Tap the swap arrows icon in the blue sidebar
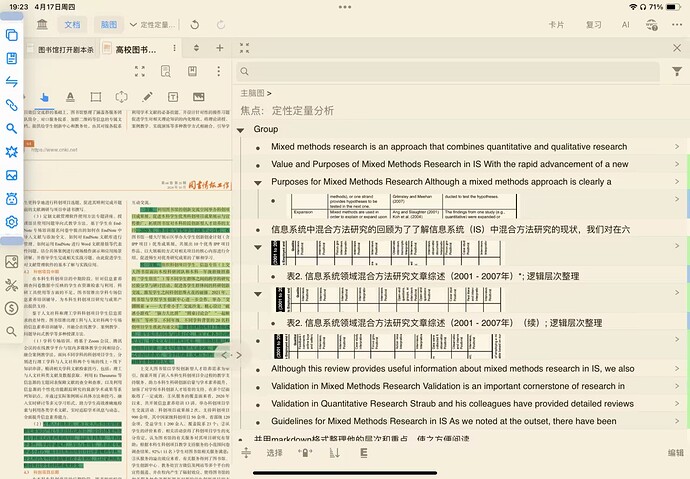This screenshot has width=690, height=479. [x=11, y=81]
